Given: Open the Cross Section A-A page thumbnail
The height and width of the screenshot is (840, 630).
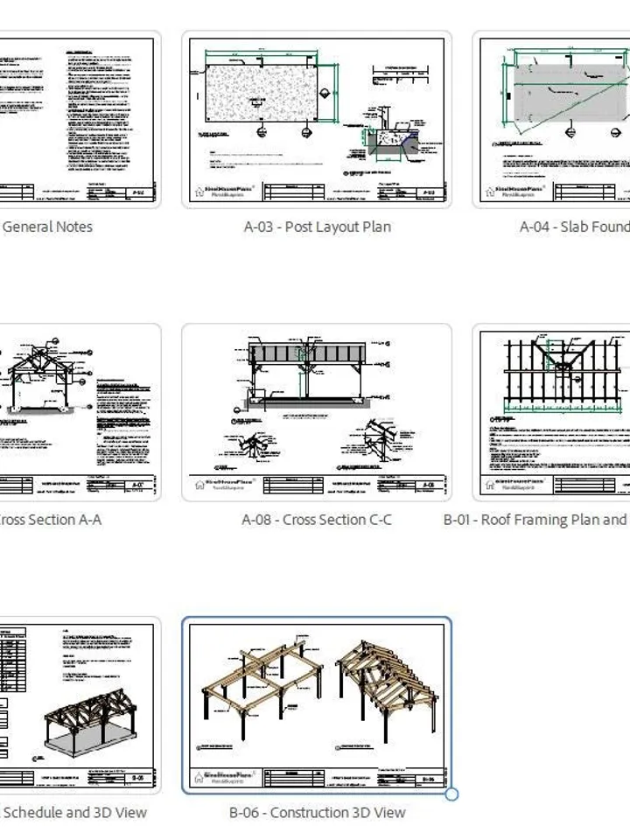Looking at the screenshot, I should pyautogui.click(x=80, y=412).
